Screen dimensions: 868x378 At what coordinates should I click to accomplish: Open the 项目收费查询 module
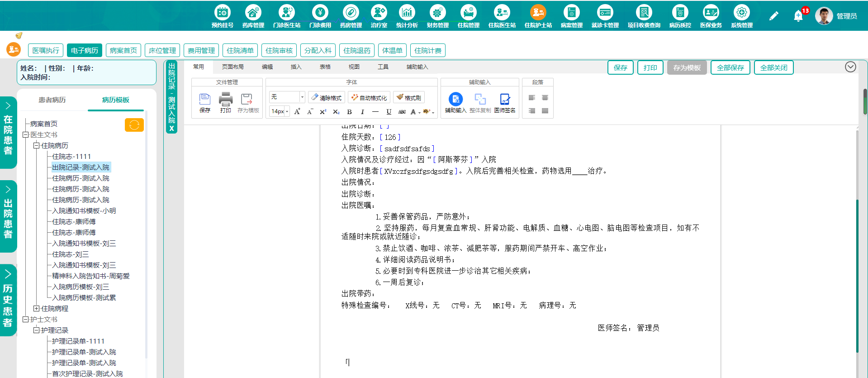click(644, 16)
